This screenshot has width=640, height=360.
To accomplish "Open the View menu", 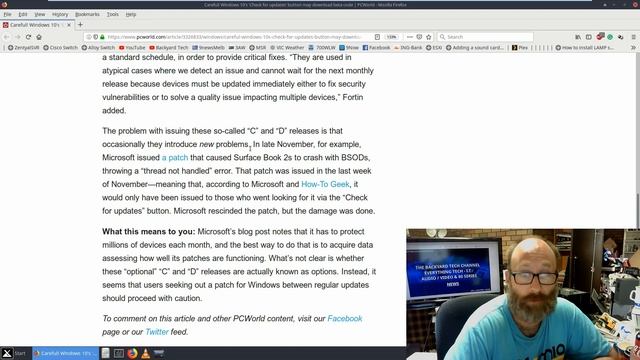I will (40, 14).
